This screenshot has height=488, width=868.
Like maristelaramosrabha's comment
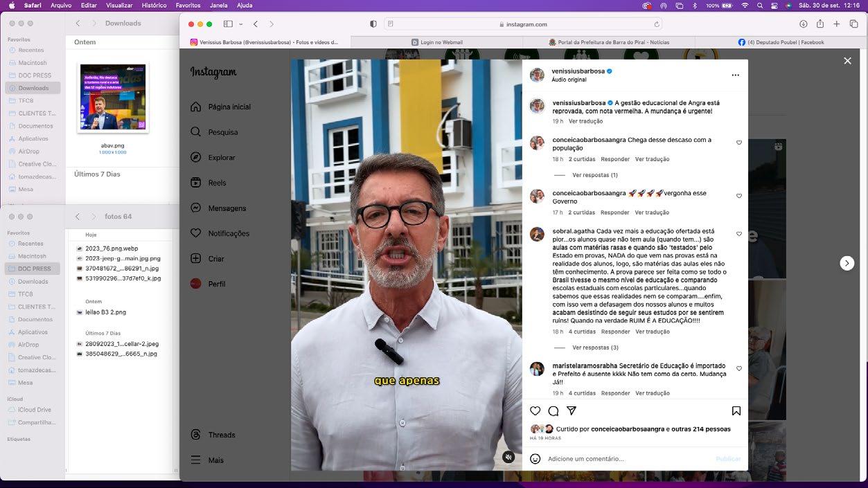(739, 369)
